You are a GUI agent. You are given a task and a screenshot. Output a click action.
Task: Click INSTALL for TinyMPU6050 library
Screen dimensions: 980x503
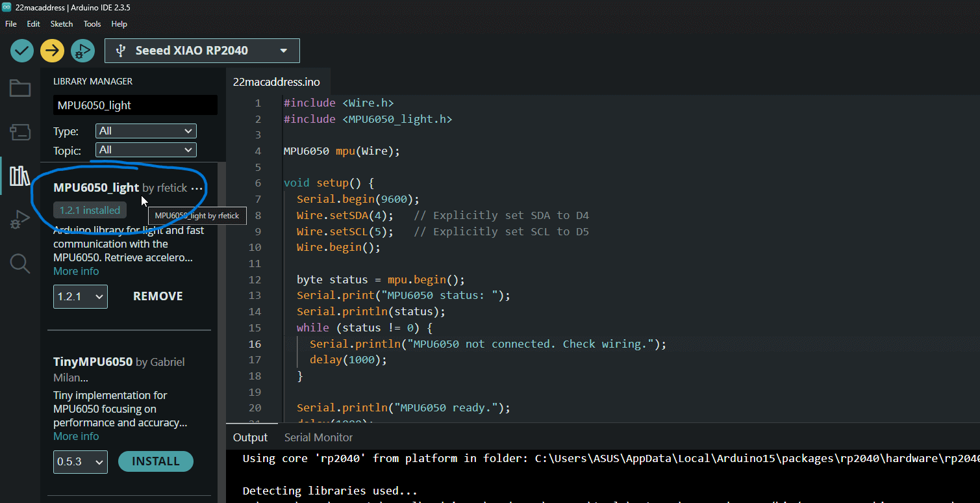pos(156,461)
